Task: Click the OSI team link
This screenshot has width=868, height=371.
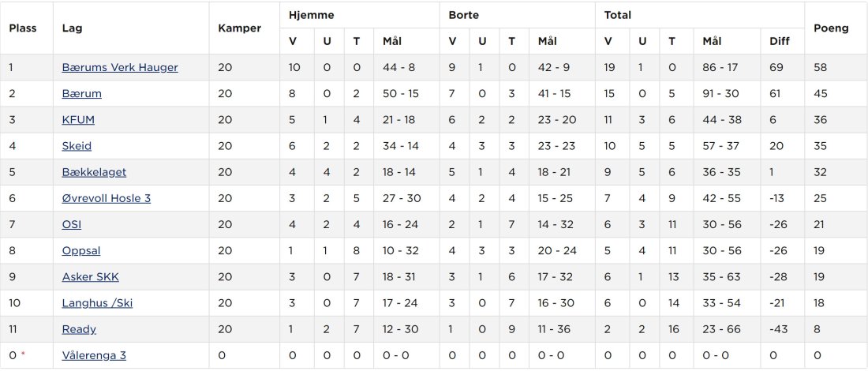Action: tap(72, 224)
